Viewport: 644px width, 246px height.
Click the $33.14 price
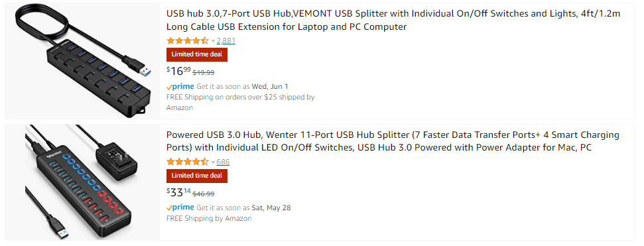pyautogui.click(x=178, y=192)
